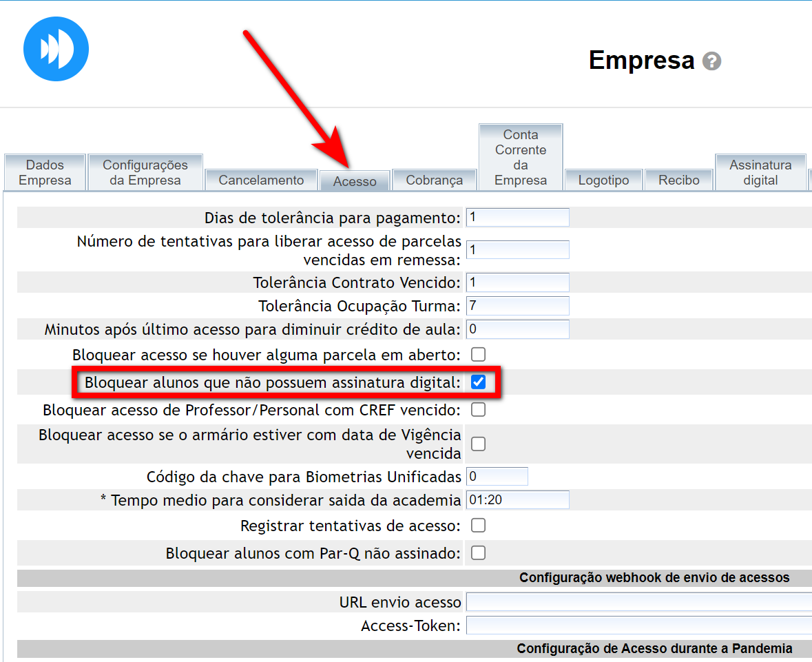Click Dias de tolerância para pagamento field

517,217
